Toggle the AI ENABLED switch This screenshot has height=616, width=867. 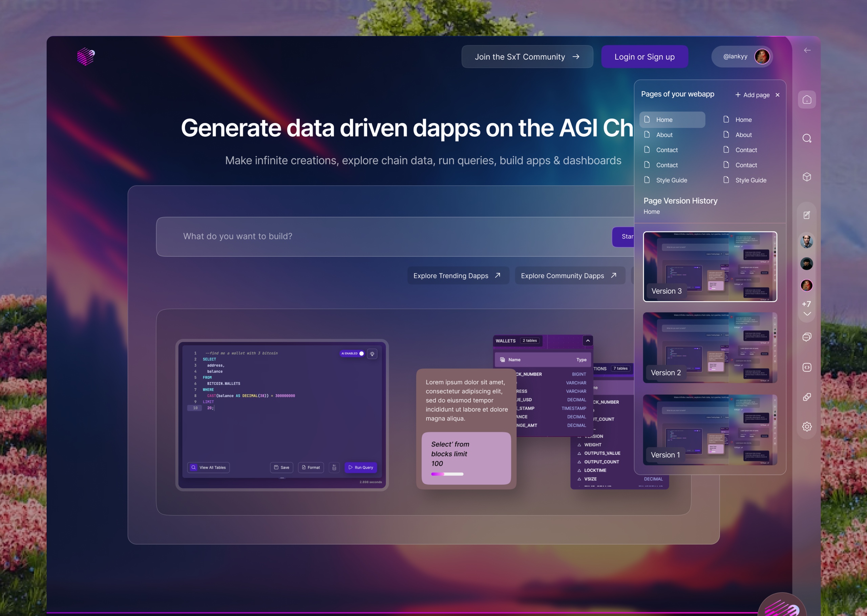(x=352, y=353)
